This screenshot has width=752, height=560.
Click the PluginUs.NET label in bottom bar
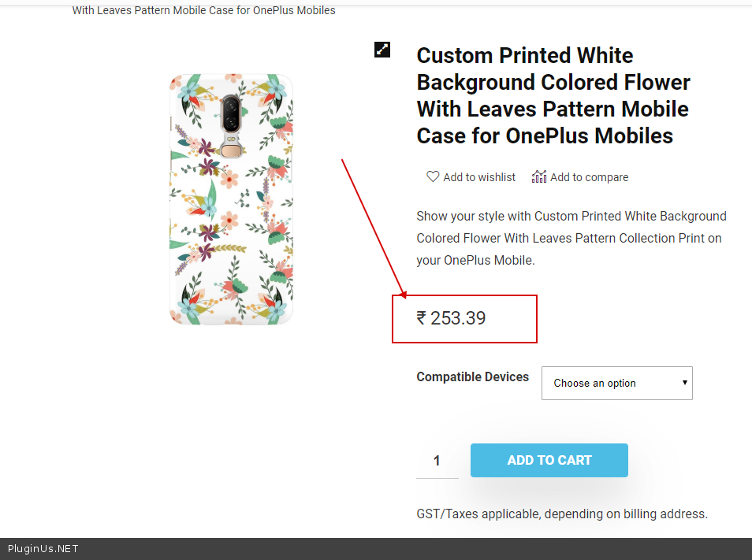(43, 549)
